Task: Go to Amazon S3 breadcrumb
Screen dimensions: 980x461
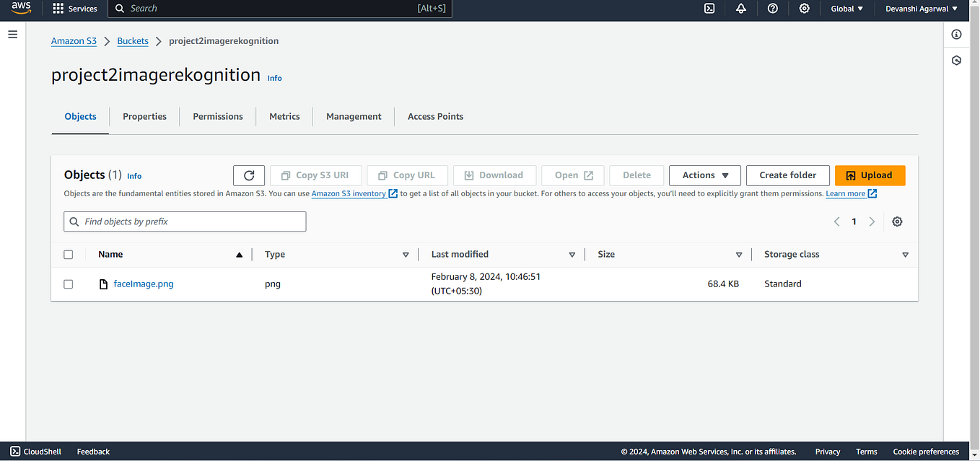Action: (74, 41)
